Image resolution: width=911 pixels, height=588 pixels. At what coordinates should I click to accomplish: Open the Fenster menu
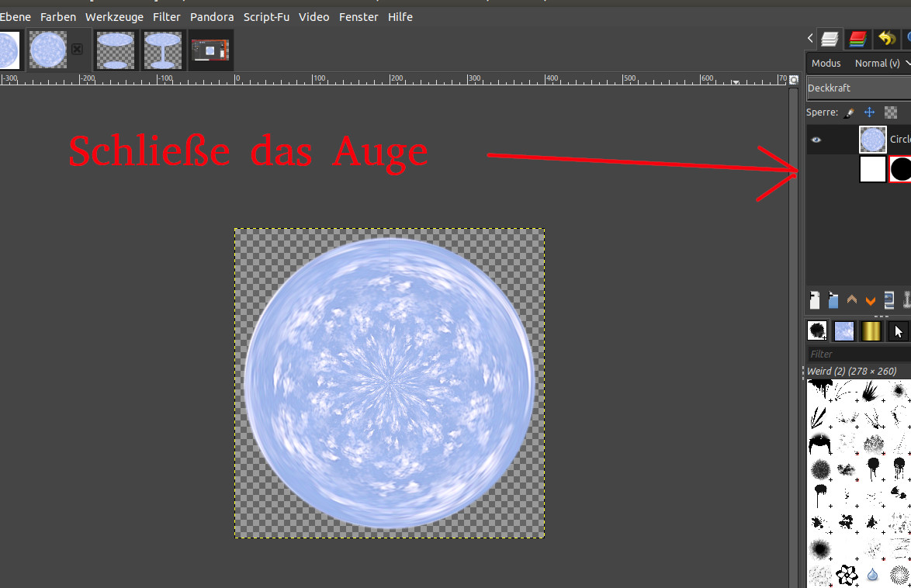point(359,17)
